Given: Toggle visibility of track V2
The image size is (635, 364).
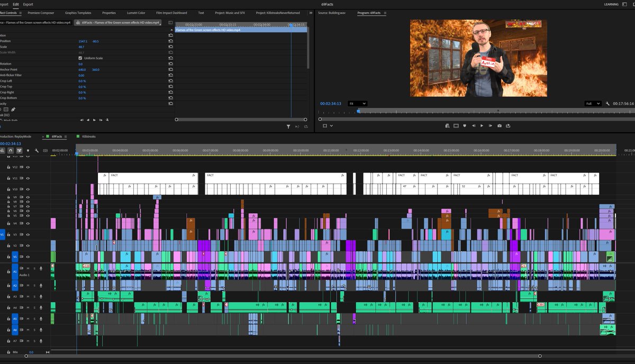Looking at the screenshot, I should [28, 245].
